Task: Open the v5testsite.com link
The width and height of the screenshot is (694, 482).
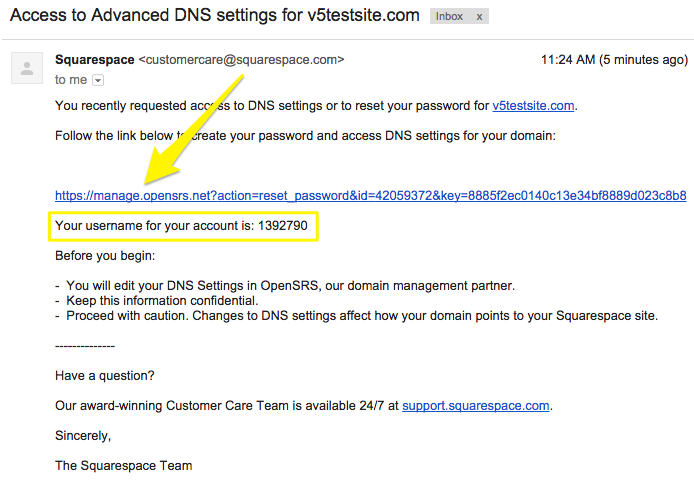Action: pos(533,106)
